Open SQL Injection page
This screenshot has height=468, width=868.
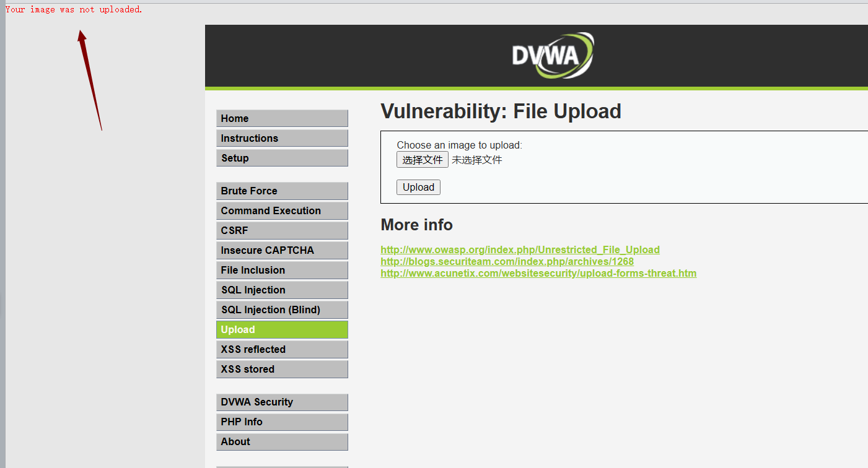[282, 290]
